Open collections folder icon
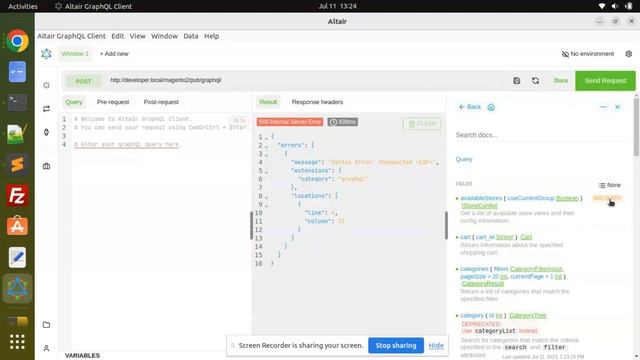The width and height of the screenshot is (640, 360). tap(47, 324)
